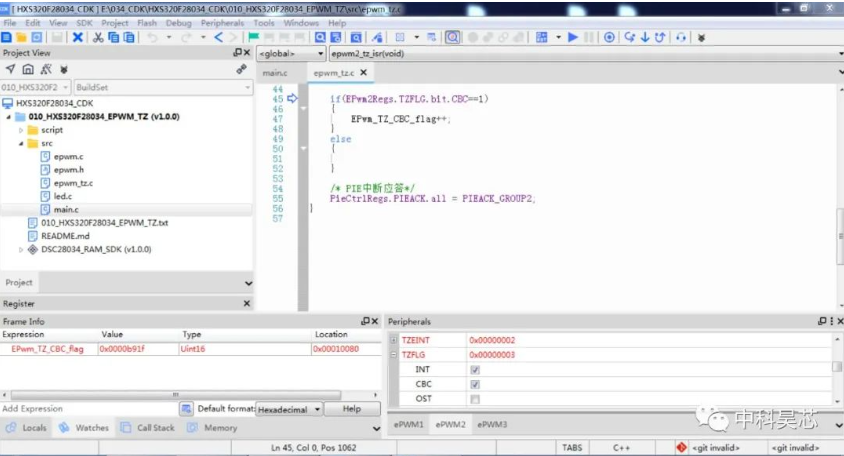This screenshot has height=456, width=844.
Task: Click the locate arrow icon in Project View
Action: click(x=10, y=69)
